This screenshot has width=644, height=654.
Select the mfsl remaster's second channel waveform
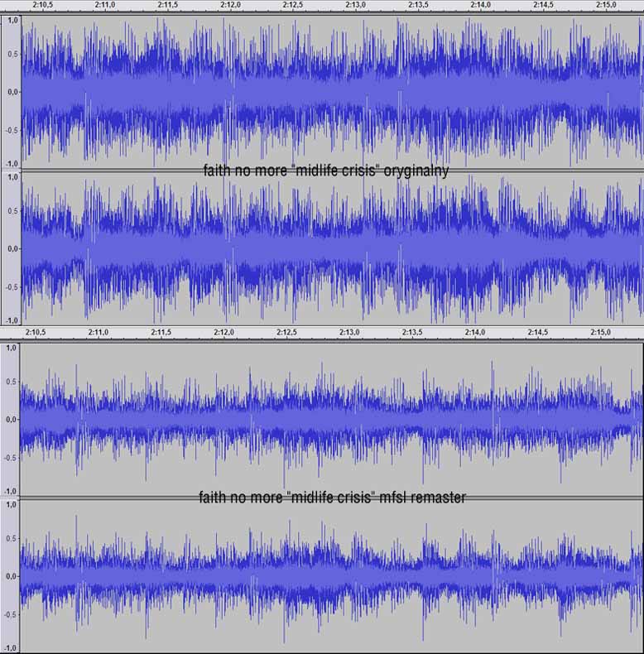(332, 576)
